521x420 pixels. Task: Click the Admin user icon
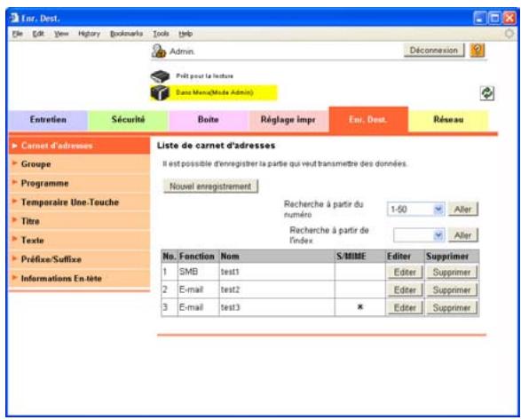click(159, 52)
